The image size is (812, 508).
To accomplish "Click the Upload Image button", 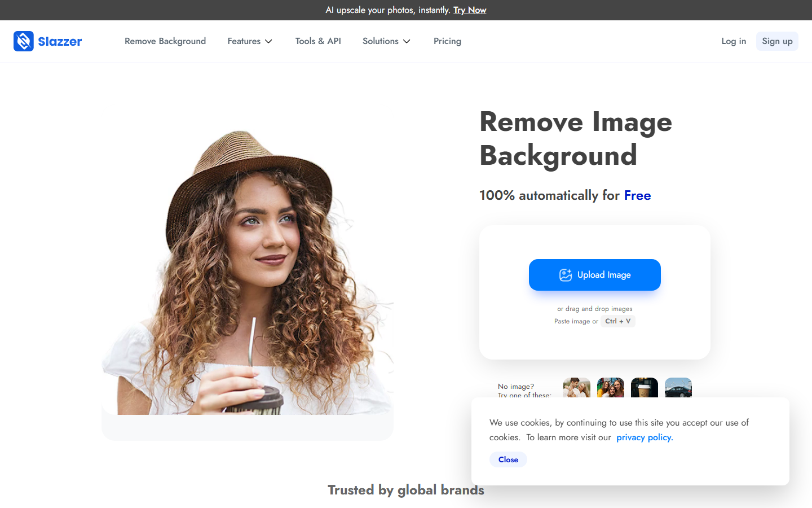I will (x=594, y=275).
